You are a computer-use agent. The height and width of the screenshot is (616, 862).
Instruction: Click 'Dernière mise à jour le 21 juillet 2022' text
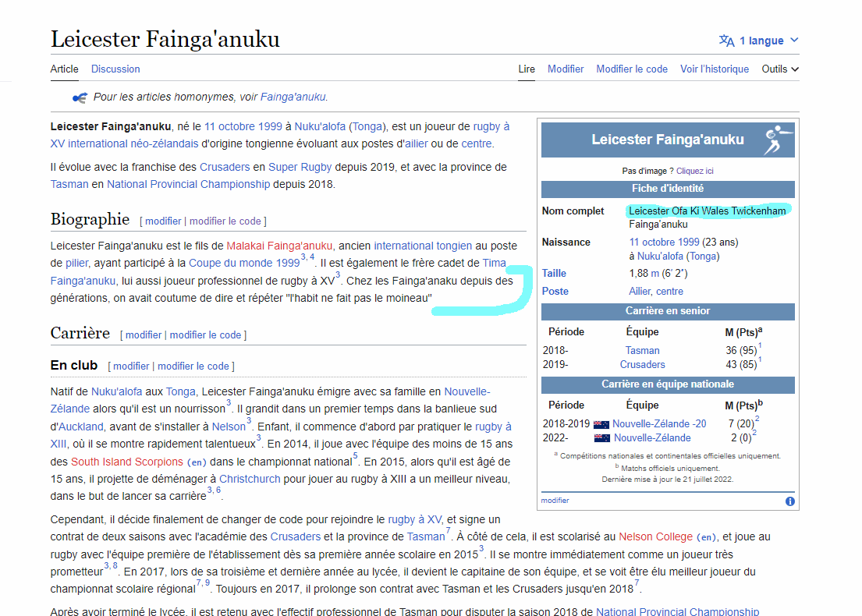point(668,480)
